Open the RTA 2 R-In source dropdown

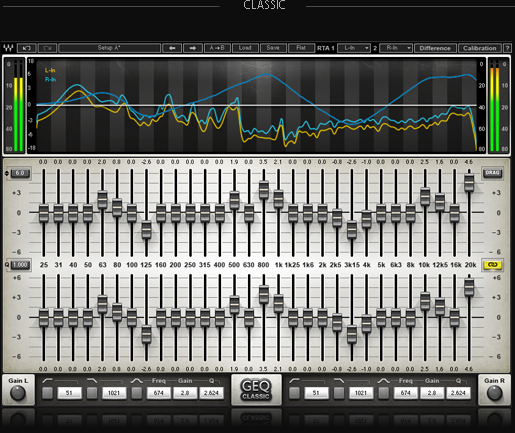tap(396, 48)
